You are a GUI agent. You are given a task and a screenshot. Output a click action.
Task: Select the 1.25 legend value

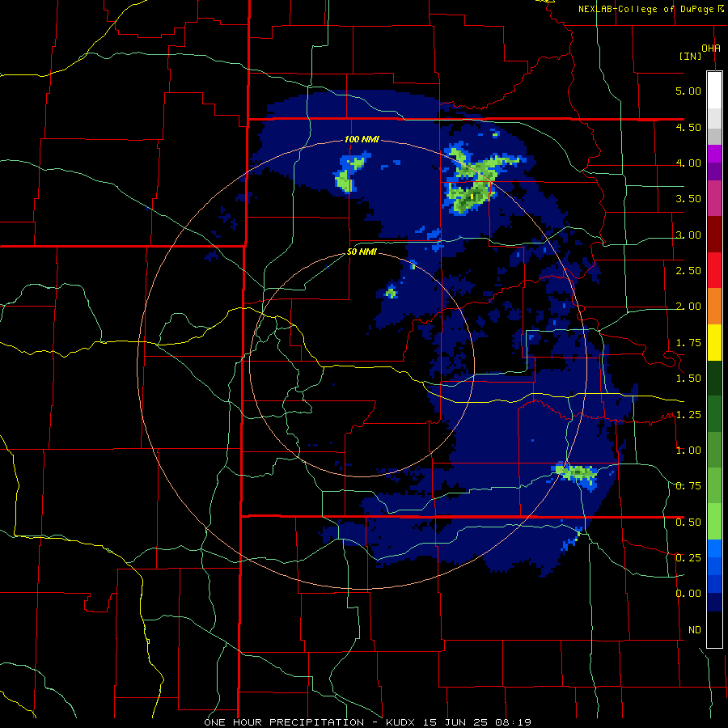[x=688, y=415]
